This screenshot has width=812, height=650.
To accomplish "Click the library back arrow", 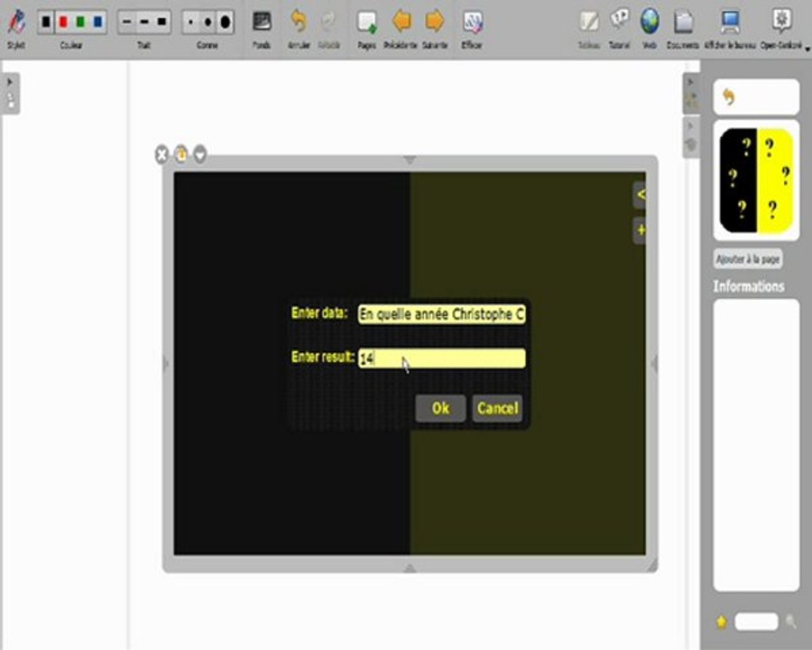I will 729,97.
